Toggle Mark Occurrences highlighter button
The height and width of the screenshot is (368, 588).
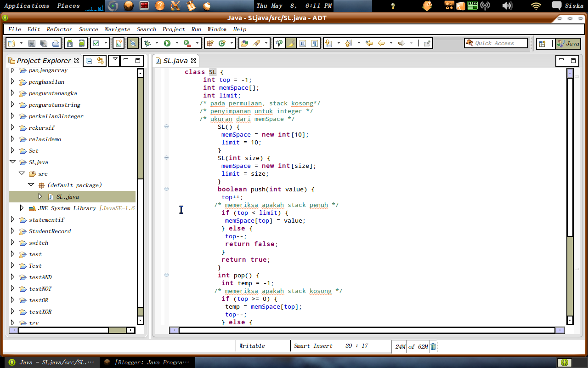291,43
